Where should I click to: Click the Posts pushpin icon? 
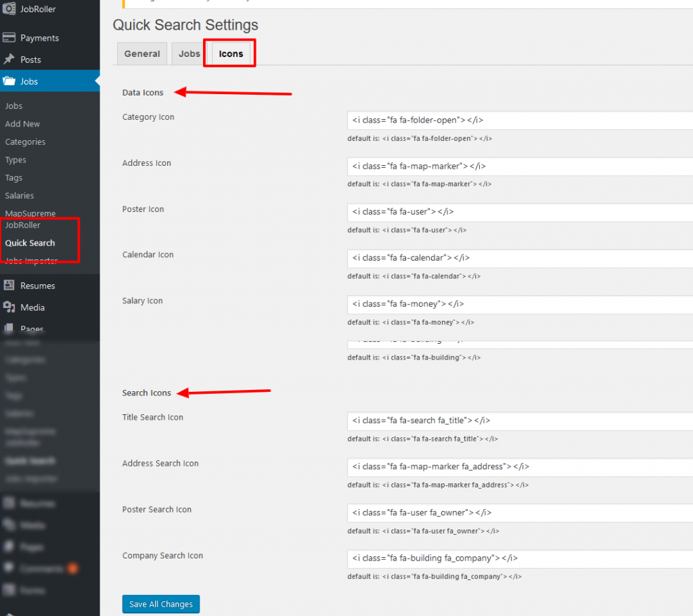click(9, 60)
